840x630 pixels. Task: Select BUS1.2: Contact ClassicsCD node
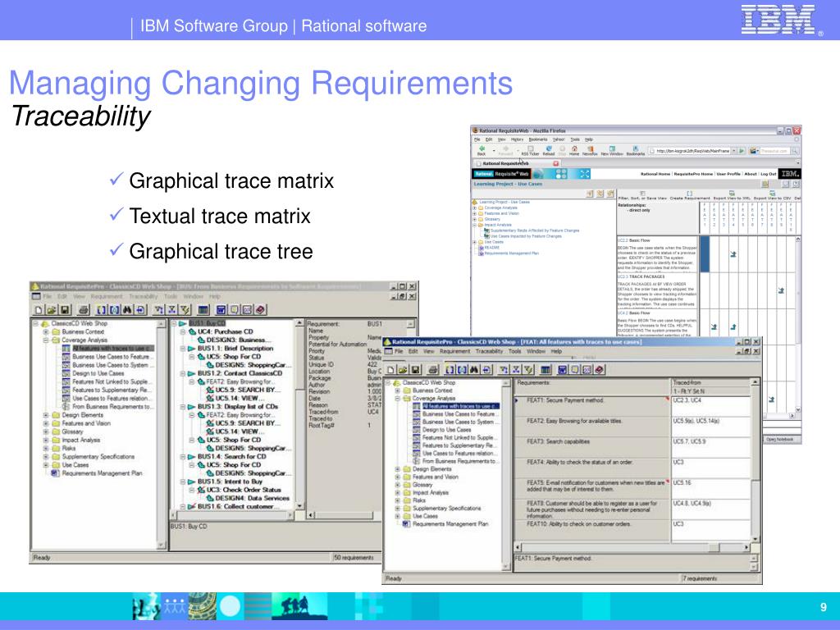240,373
